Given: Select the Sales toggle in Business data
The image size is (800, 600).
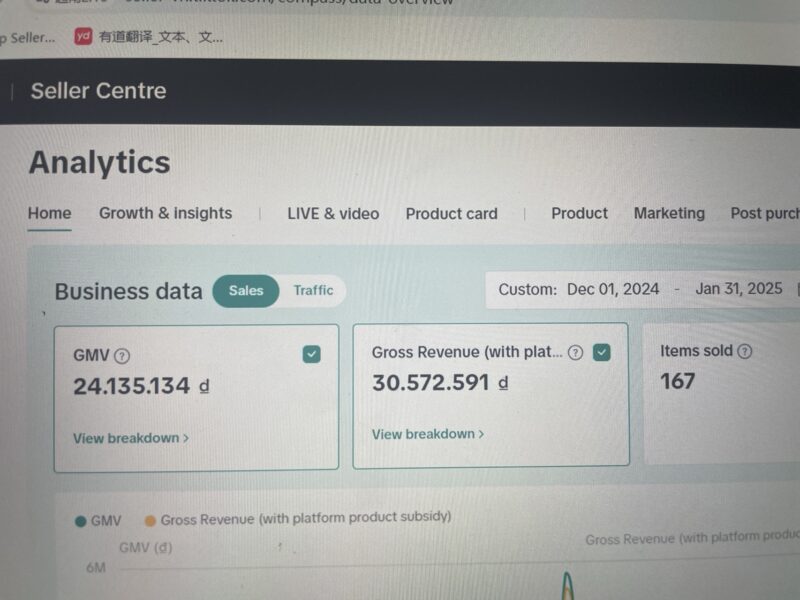Looking at the screenshot, I should (x=246, y=291).
